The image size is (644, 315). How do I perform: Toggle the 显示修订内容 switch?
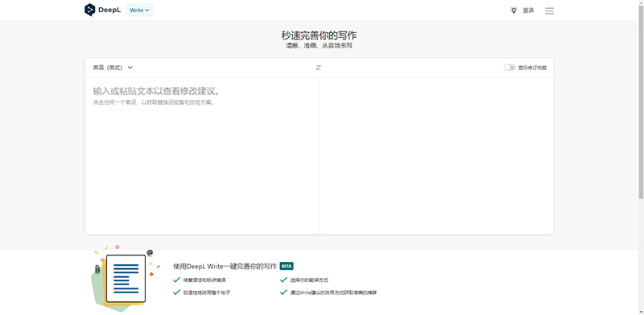[x=510, y=68]
